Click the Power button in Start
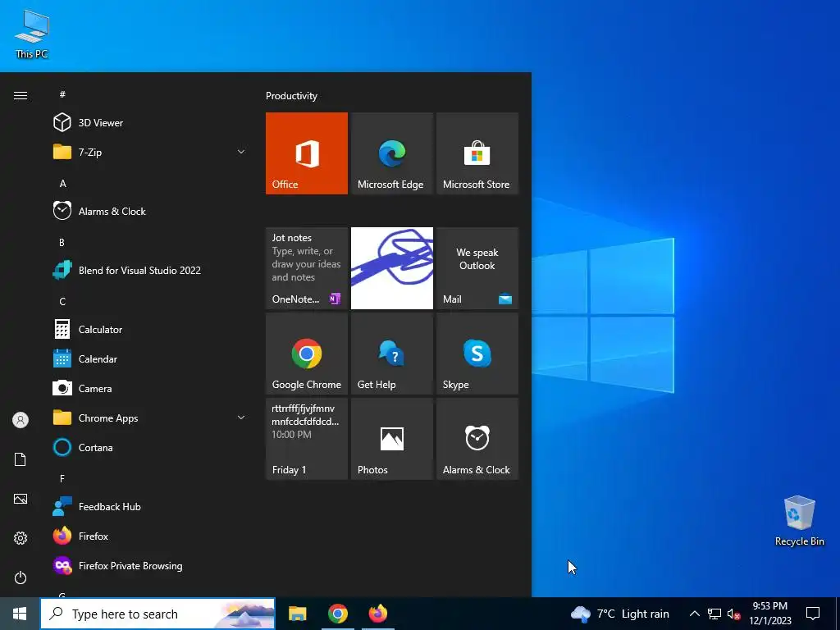The image size is (840, 630). 21,577
